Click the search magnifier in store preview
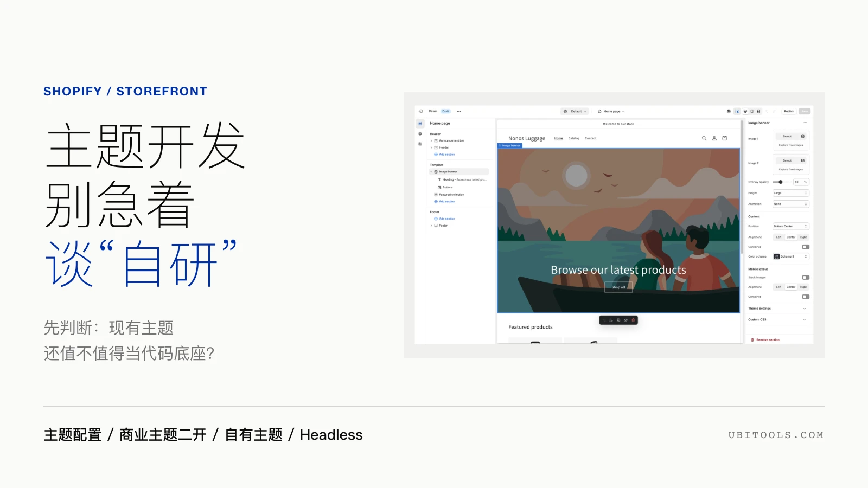This screenshot has width=868, height=488. click(x=704, y=138)
